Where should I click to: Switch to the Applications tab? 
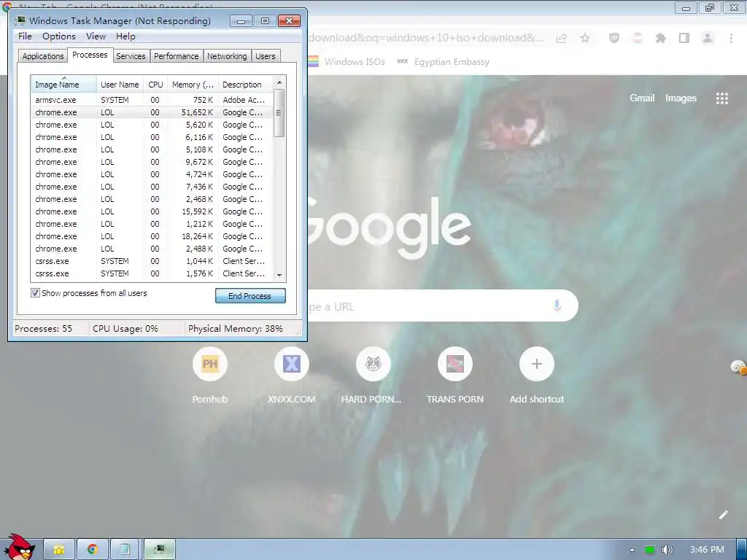[x=43, y=56]
